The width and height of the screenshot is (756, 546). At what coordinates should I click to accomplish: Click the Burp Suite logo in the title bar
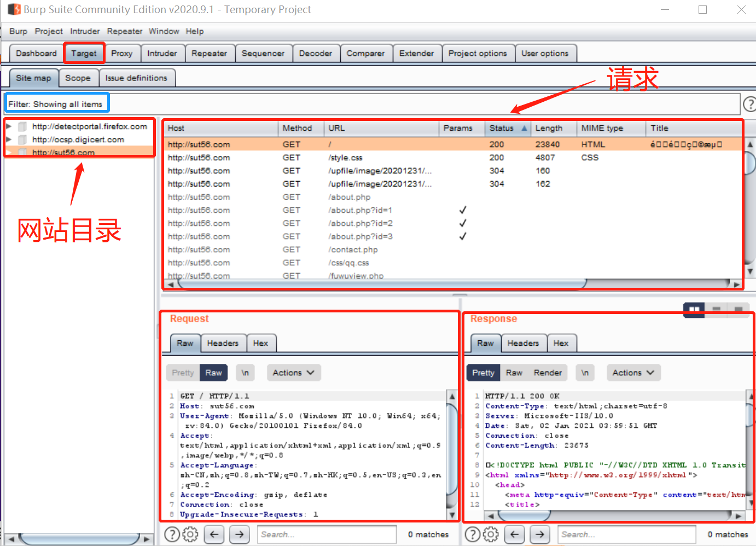pos(14,9)
